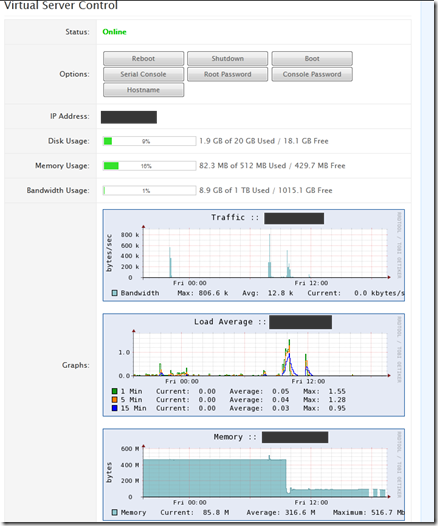The image size is (438, 526).
Task: Click the orange 5 Min legend swatch
Action: click(x=115, y=400)
